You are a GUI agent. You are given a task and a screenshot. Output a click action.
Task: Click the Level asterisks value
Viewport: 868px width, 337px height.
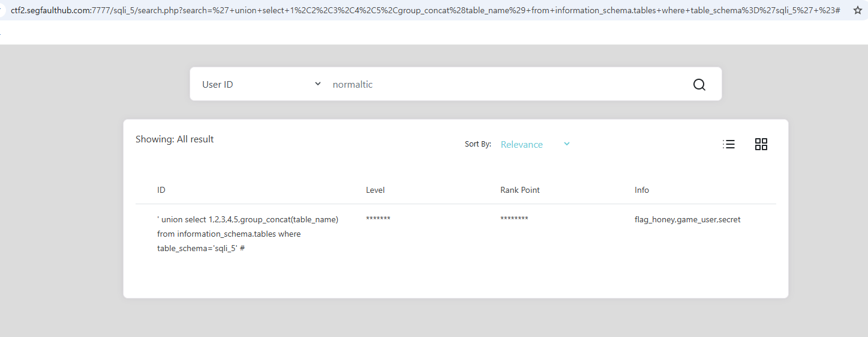[x=378, y=219]
